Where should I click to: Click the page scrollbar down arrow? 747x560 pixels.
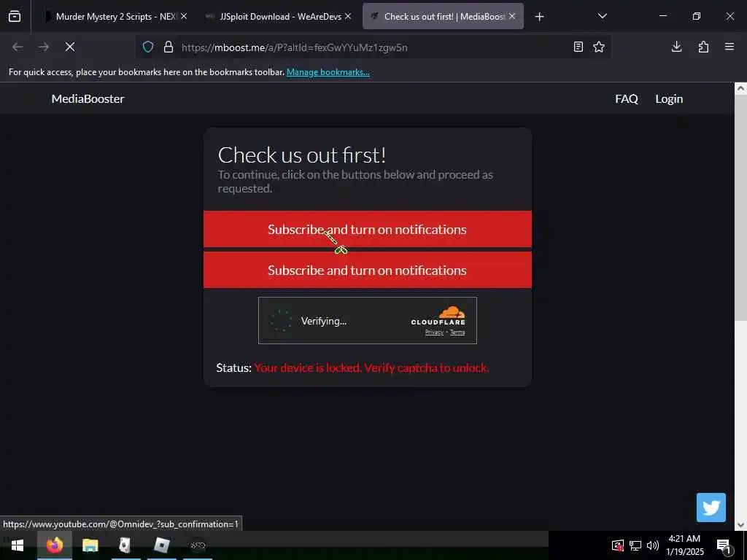(740, 525)
